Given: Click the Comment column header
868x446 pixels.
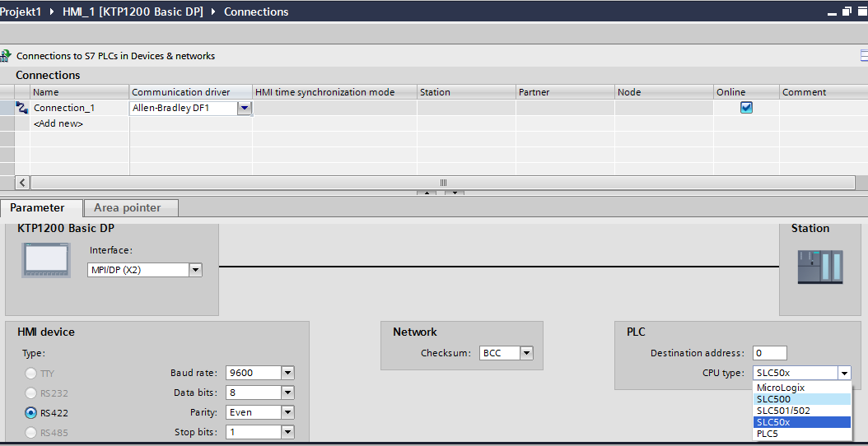Looking at the screenshot, I should click(x=824, y=92).
